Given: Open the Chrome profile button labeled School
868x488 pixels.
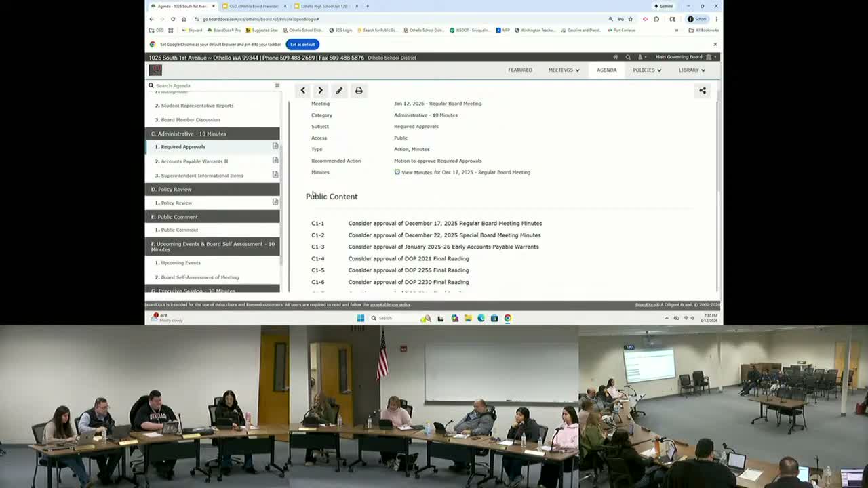Looking at the screenshot, I should coord(697,19).
